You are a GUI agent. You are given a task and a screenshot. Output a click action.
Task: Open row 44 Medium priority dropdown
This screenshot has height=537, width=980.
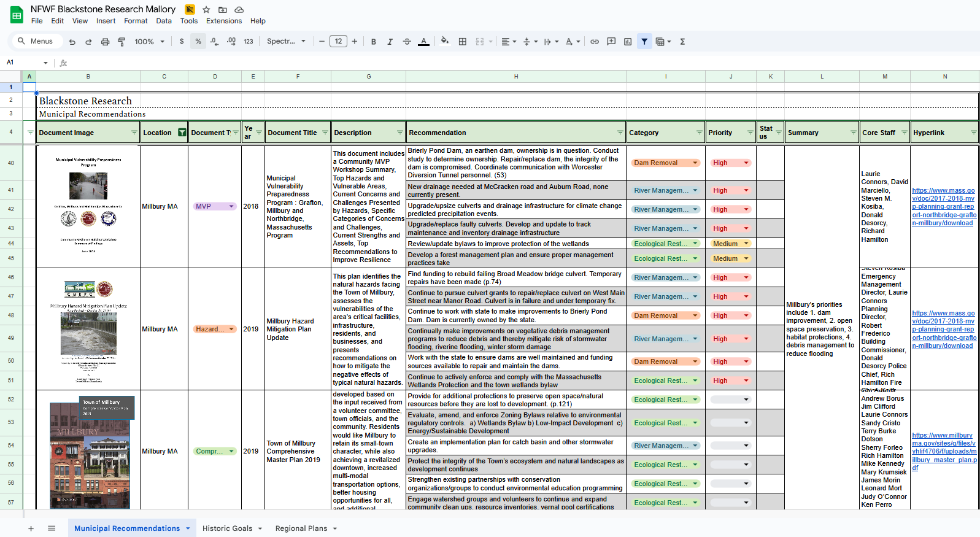[x=746, y=244]
